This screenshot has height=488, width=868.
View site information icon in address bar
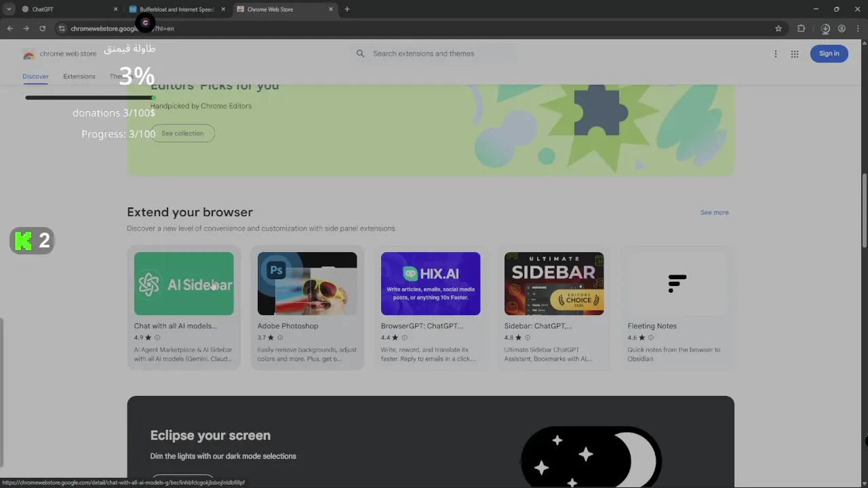coord(62,28)
